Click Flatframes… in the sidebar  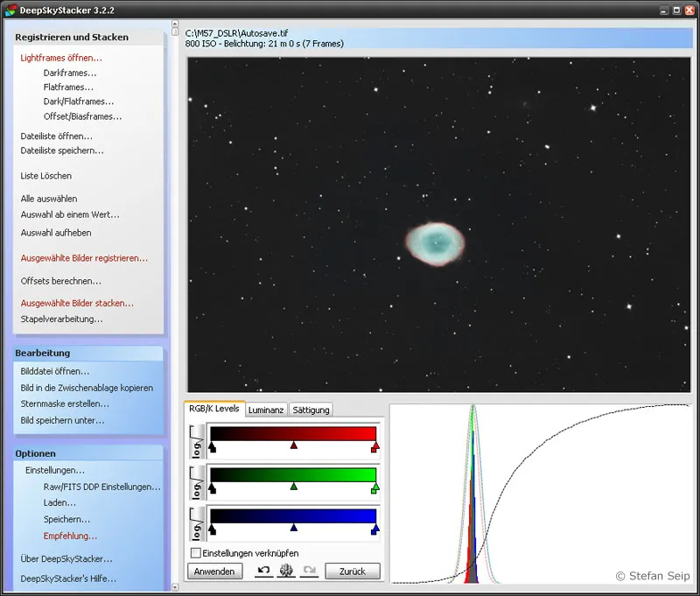coord(68,87)
